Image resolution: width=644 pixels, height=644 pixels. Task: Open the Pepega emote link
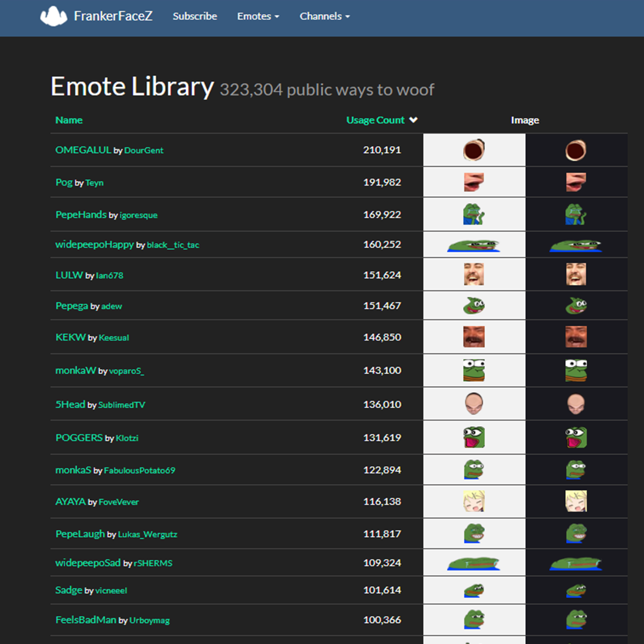72,305
